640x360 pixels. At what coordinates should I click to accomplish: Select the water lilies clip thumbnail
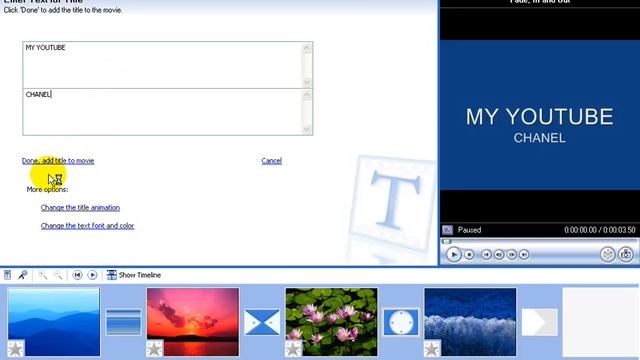click(x=331, y=322)
